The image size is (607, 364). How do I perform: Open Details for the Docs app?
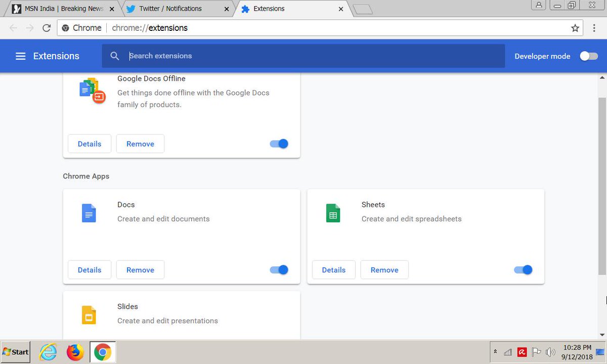pyautogui.click(x=90, y=270)
